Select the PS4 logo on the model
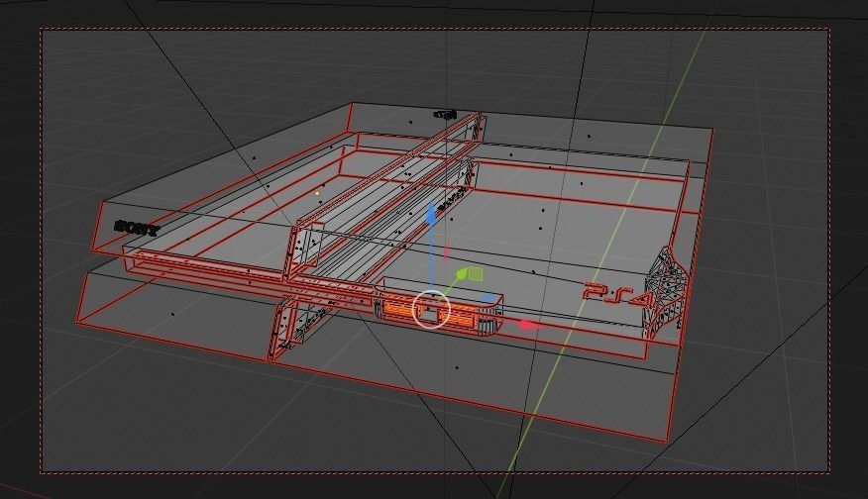The image size is (868, 499). (x=618, y=295)
